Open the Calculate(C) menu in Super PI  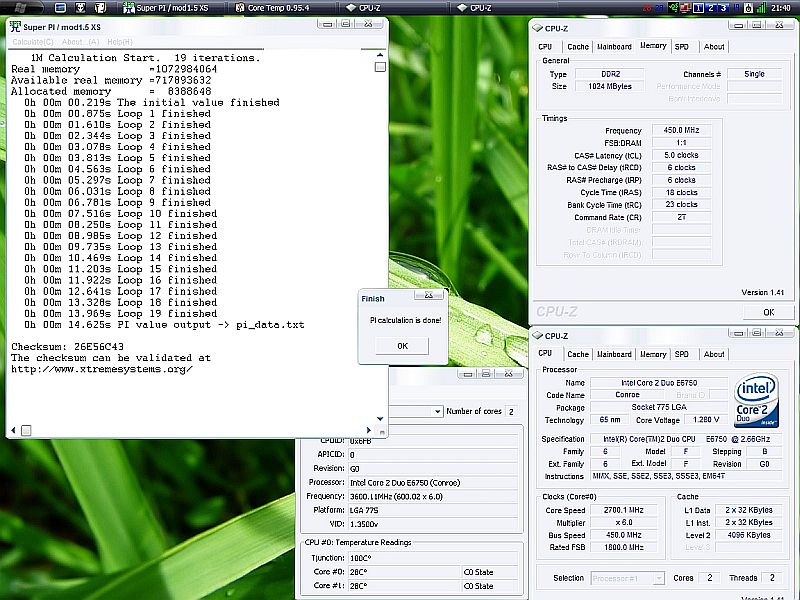point(33,42)
